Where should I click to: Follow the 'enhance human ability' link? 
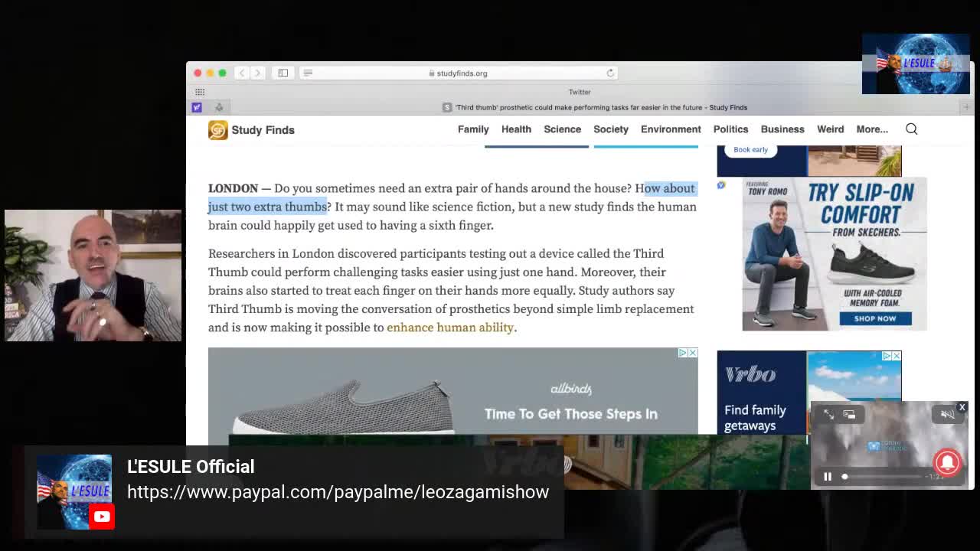(450, 328)
